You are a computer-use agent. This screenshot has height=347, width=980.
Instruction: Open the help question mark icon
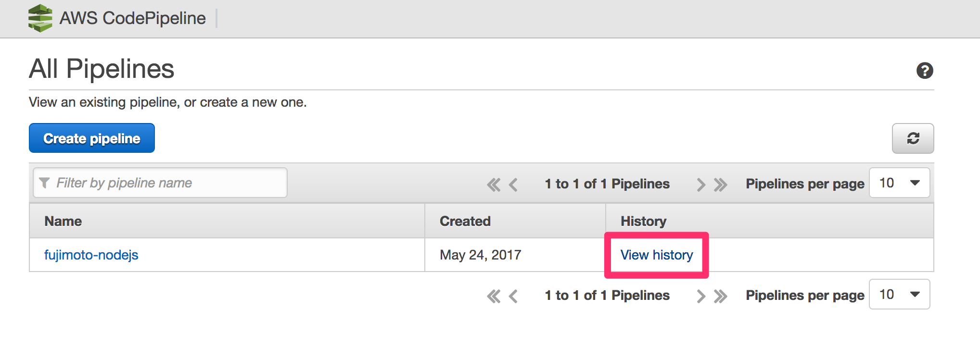pyautogui.click(x=924, y=70)
